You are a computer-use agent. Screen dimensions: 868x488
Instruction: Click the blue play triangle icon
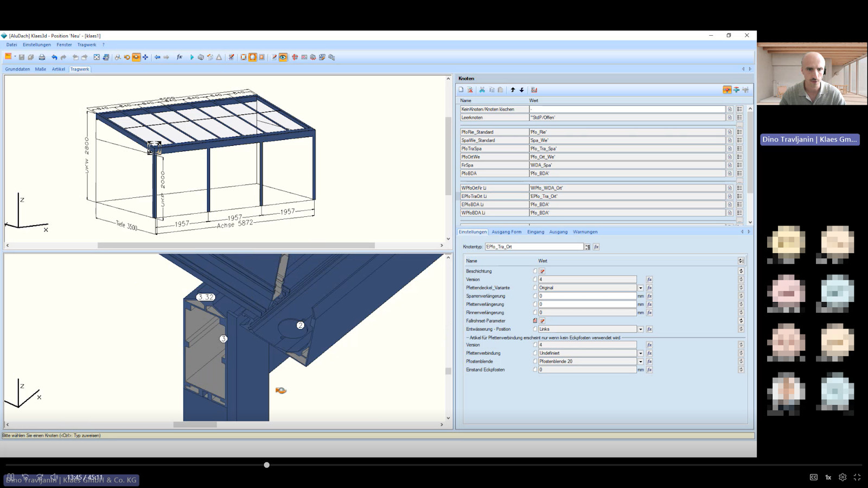(x=192, y=57)
